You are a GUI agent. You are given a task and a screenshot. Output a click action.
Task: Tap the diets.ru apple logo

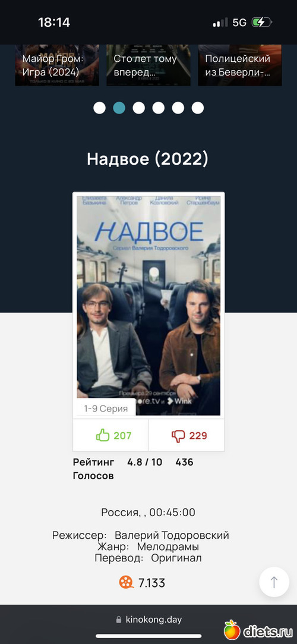pyautogui.click(x=232, y=630)
